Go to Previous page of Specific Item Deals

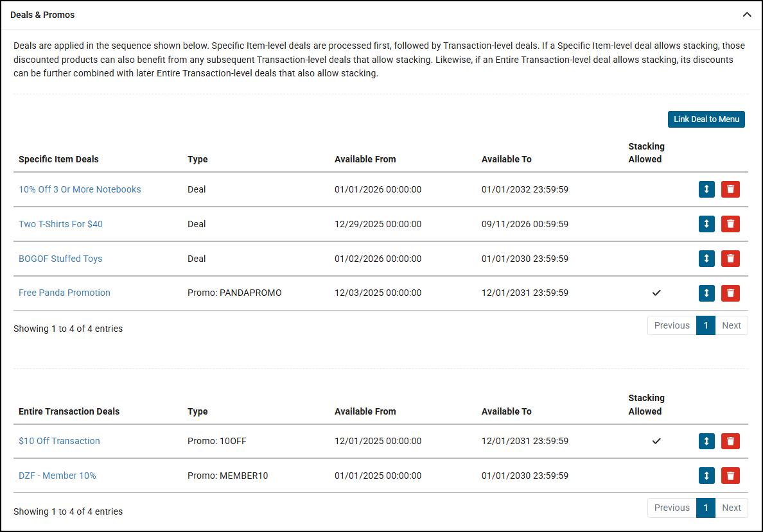tap(671, 325)
